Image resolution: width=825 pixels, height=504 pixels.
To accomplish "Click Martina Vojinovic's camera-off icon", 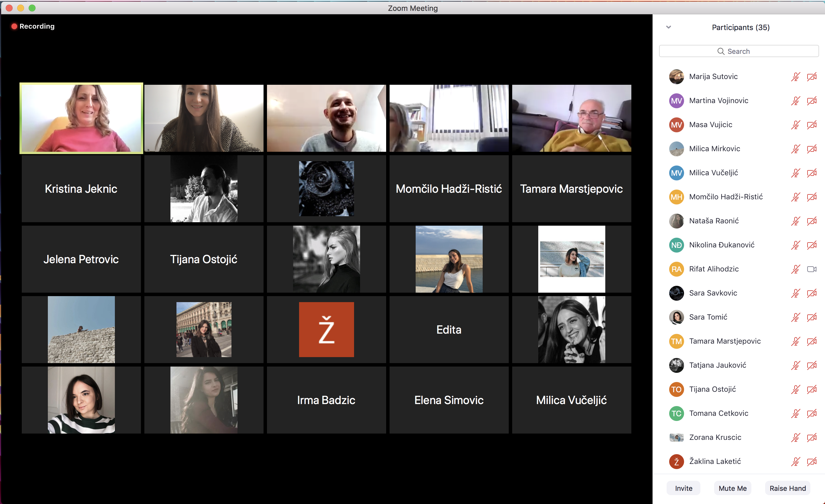I will pyautogui.click(x=812, y=101).
